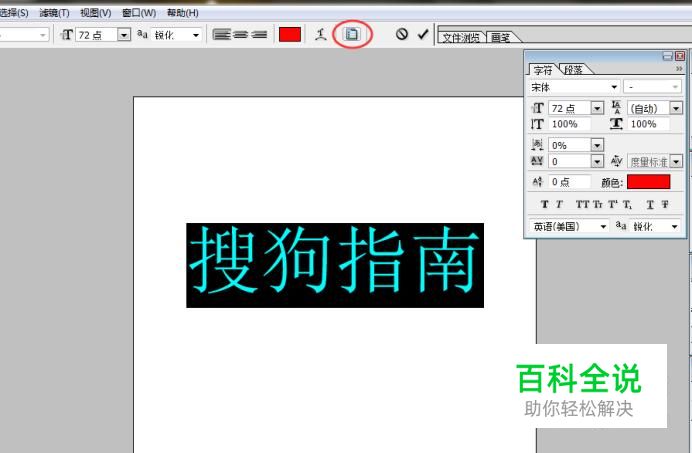The height and width of the screenshot is (453, 692).
Task: Left align the text
Action: coord(222,34)
